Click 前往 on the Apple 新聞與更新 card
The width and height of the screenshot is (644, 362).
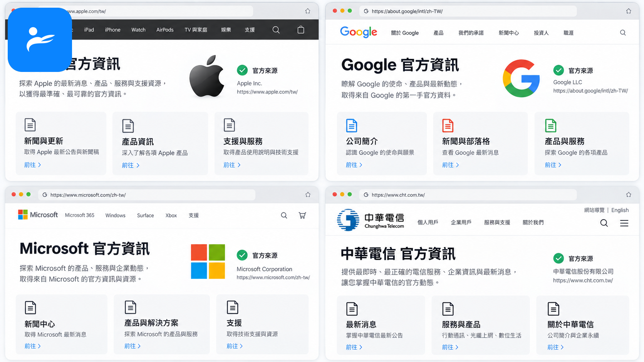pyautogui.click(x=33, y=165)
